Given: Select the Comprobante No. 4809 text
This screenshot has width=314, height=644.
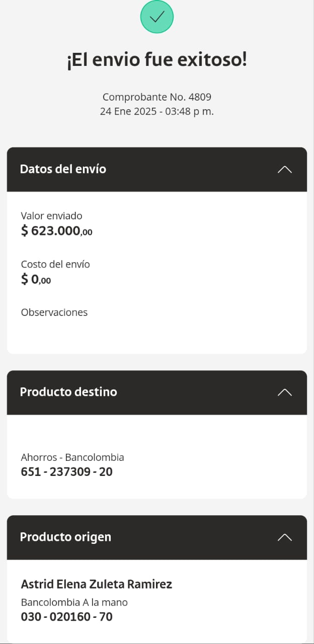Looking at the screenshot, I should tap(157, 97).
